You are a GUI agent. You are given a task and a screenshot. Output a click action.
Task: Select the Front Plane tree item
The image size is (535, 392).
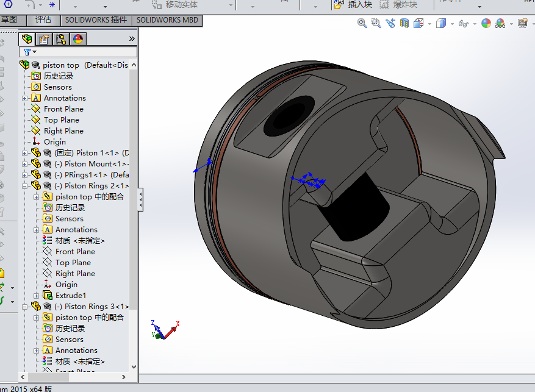tap(63, 109)
